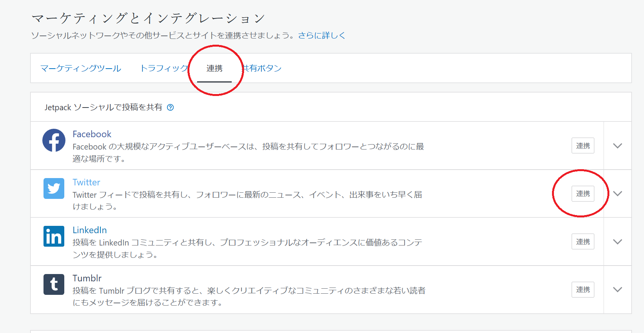Expand the Facebook row chevron
The width and height of the screenshot is (644, 333).
point(617,146)
